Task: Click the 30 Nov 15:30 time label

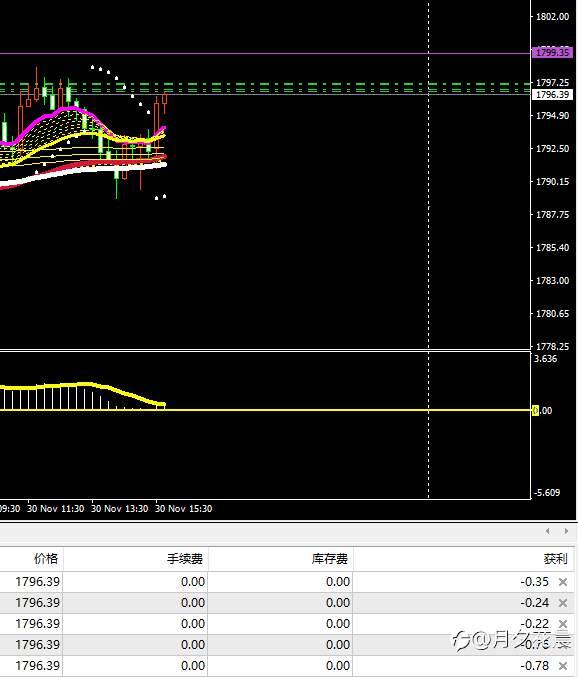Action: 184,509
